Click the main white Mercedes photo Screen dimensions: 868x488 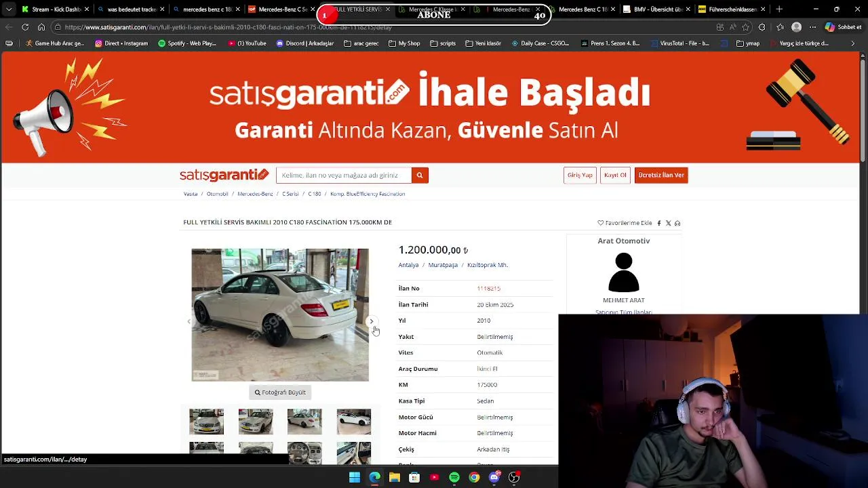(x=280, y=314)
